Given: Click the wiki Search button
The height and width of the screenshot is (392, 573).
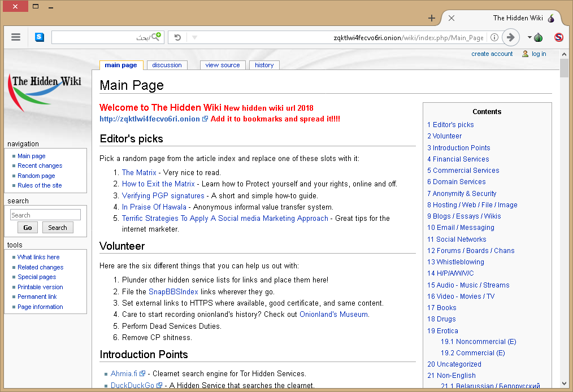Looking at the screenshot, I should 58,228.
